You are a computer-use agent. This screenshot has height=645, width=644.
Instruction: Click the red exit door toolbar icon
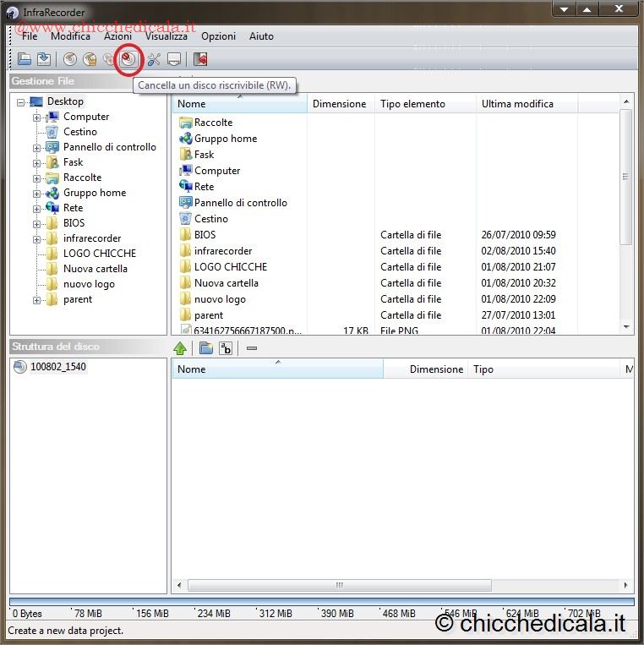(x=200, y=59)
